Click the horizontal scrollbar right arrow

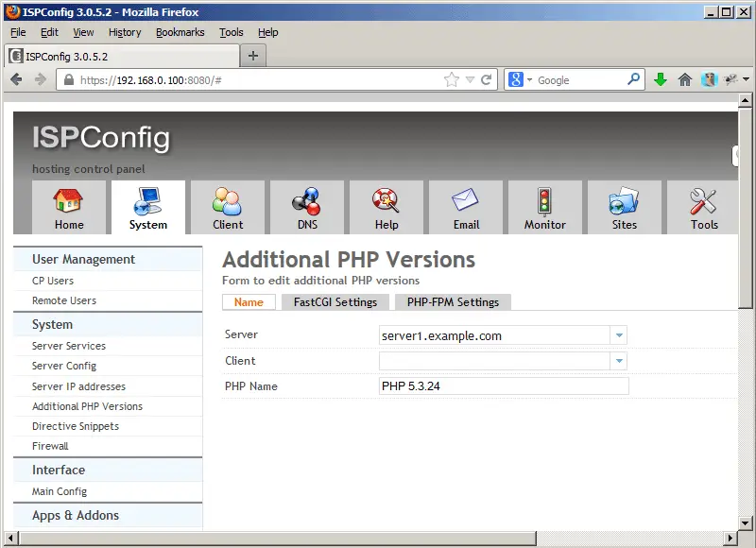[x=730, y=538]
